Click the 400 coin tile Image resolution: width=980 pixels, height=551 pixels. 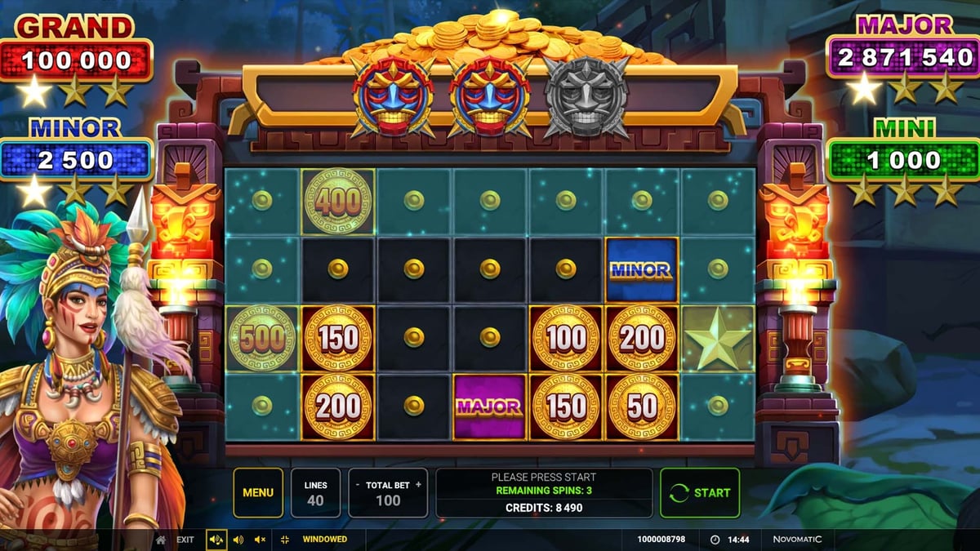(337, 201)
